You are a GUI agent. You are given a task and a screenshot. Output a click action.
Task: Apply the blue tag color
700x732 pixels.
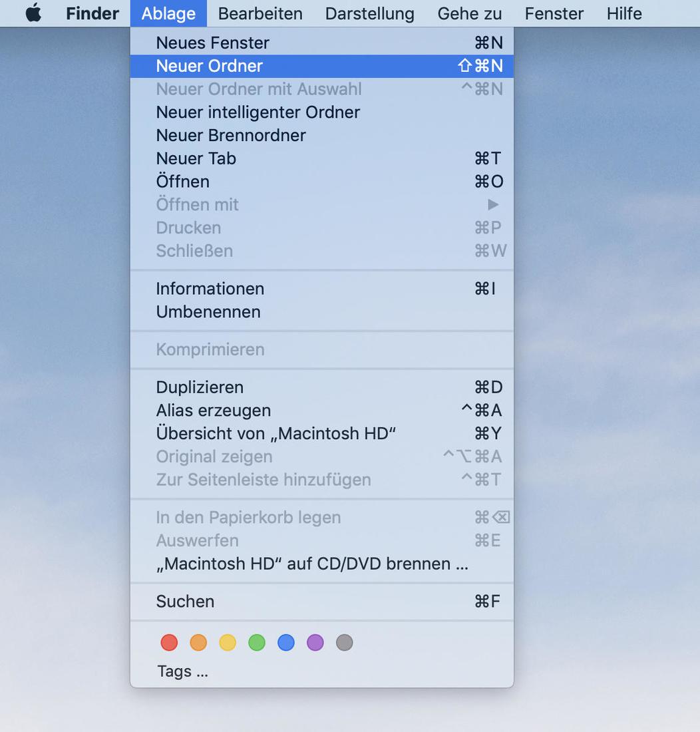[x=286, y=642]
